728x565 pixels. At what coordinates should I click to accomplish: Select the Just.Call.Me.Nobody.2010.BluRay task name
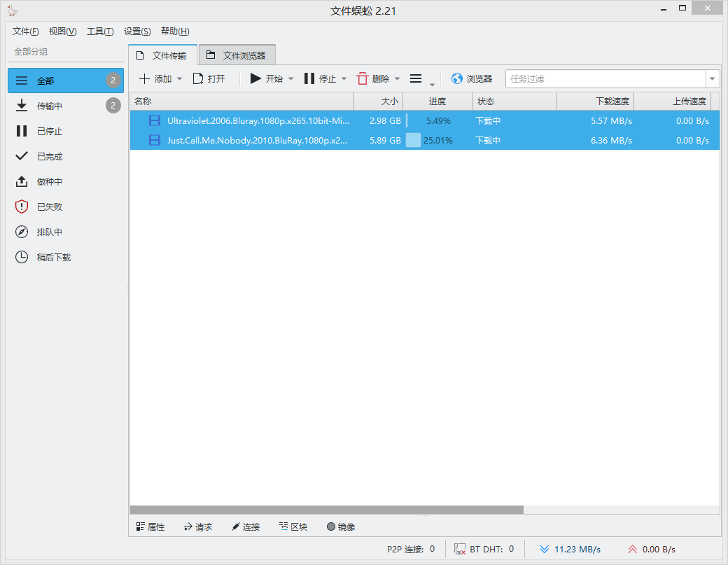257,140
